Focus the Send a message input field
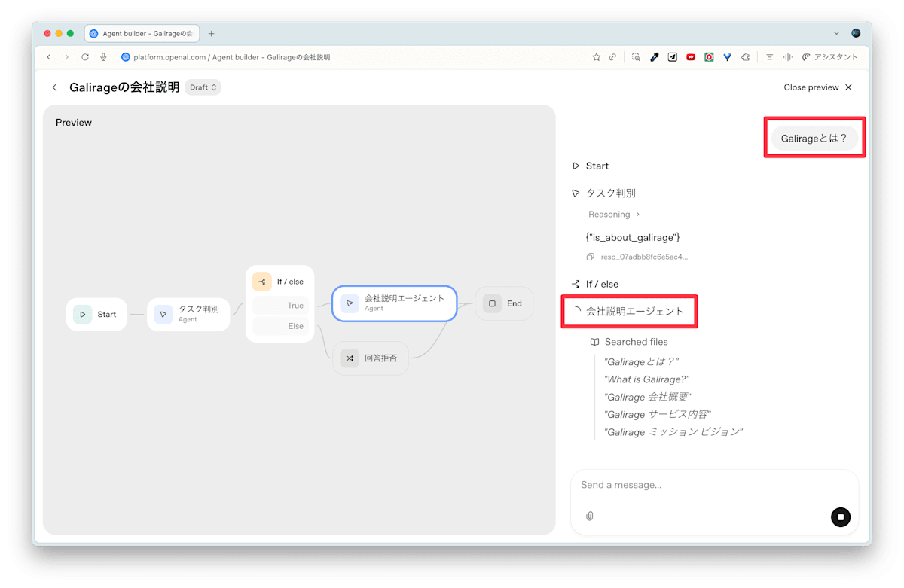 [714, 485]
